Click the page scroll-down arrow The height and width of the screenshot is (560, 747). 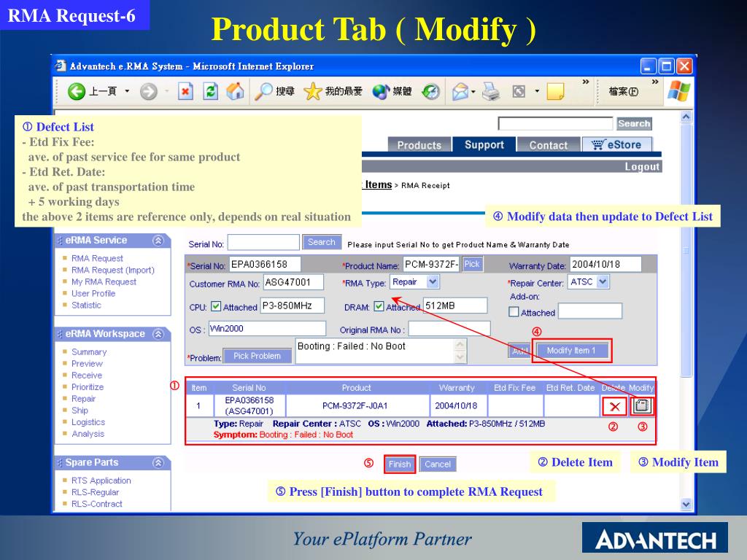(686, 505)
